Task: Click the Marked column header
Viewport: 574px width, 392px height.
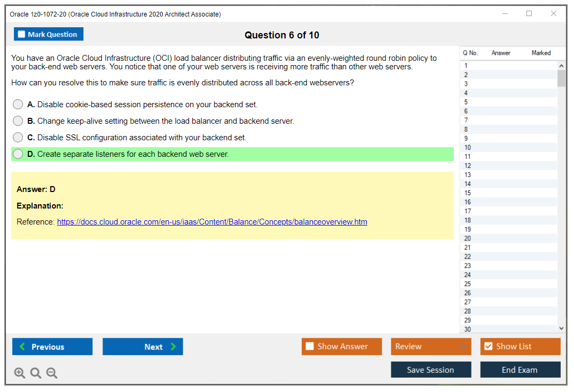Action: click(x=541, y=53)
